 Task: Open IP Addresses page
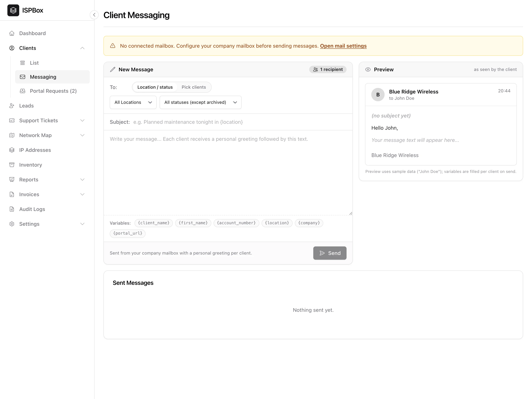point(47,150)
